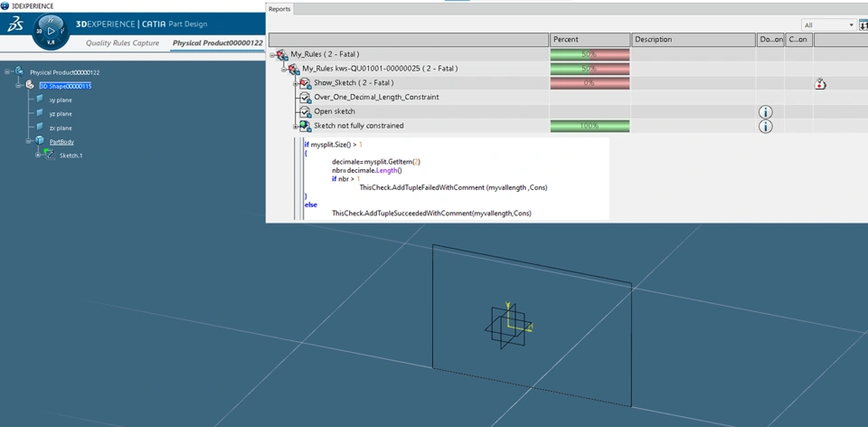Click the 'else' keyword in code
Viewport: 868px width, 427px height.
[x=310, y=204]
